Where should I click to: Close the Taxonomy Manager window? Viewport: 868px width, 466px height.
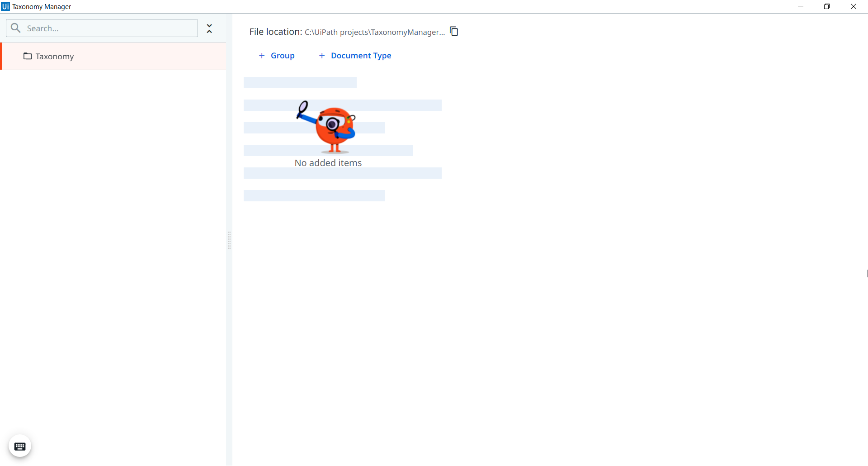pyautogui.click(x=854, y=6)
